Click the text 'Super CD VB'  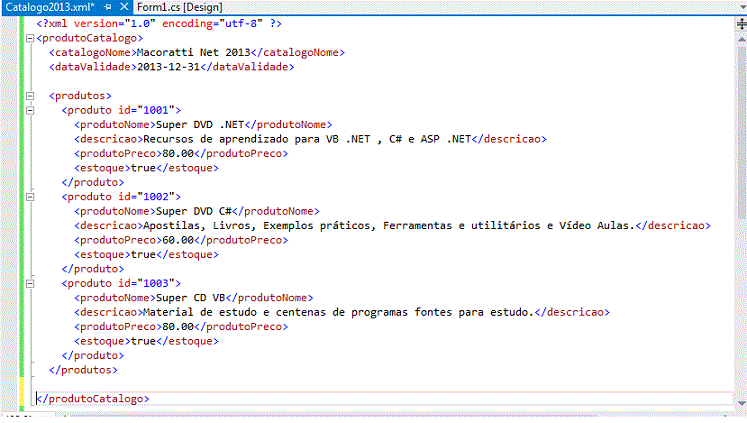[x=191, y=298]
